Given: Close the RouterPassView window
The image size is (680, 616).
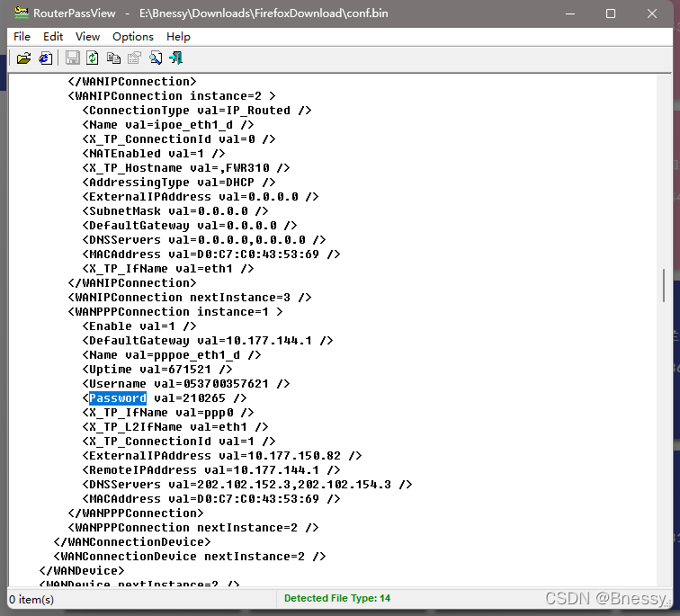Looking at the screenshot, I should click(652, 13).
